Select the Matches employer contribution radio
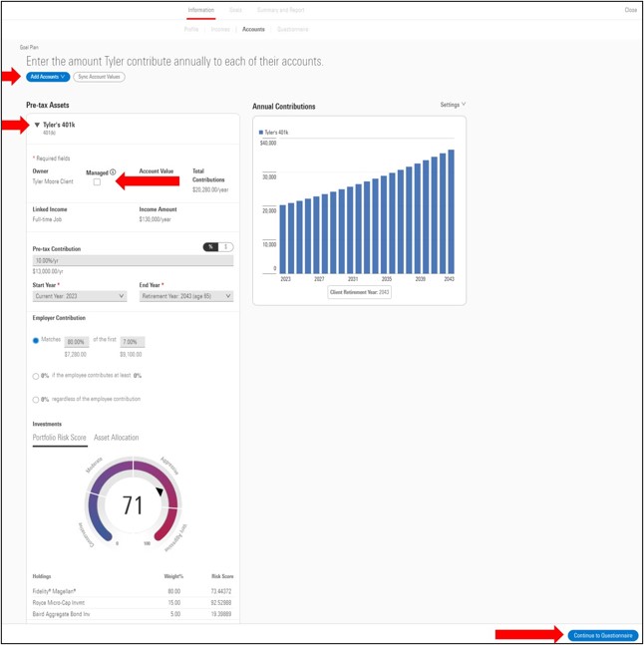 click(36, 340)
